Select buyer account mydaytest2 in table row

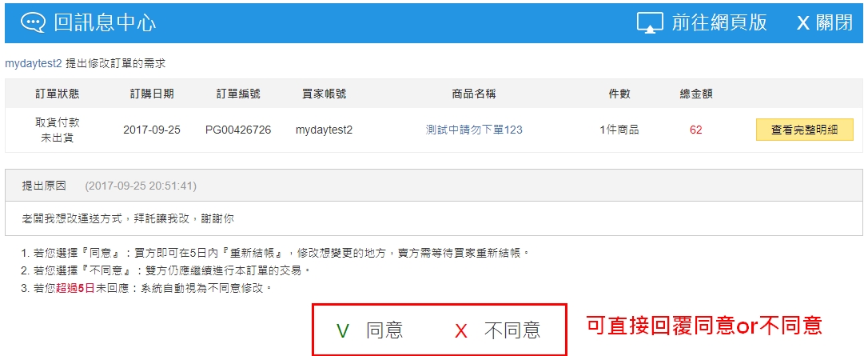tap(324, 130)
